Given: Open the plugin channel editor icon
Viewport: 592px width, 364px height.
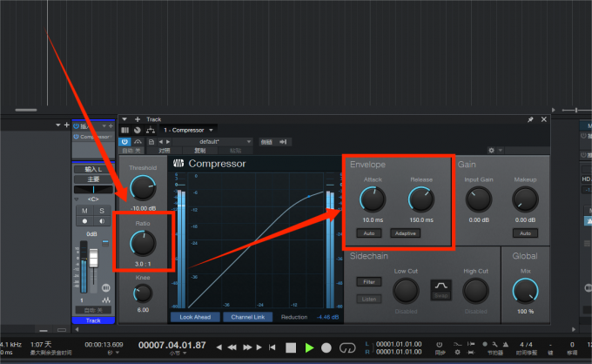Looking at the screenshot, I should coord(125,131).
